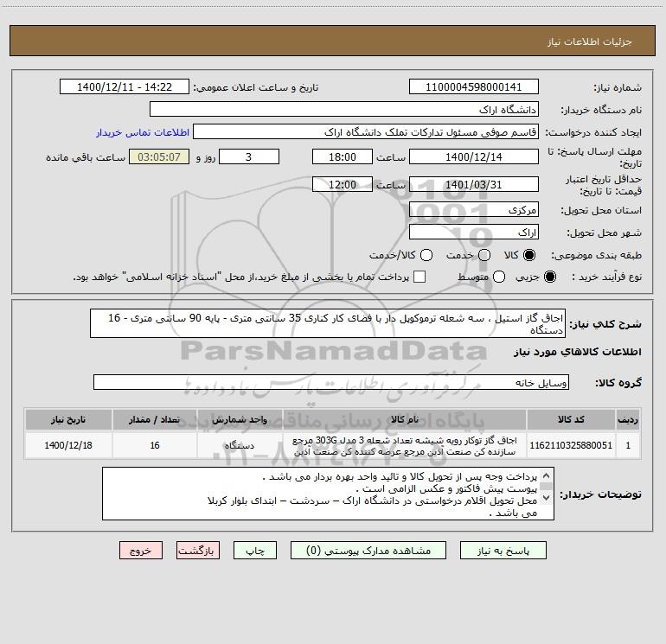Open the اطلاعات تماس خریدار link
The width and height of the screenshot is (666, 644).
[143, 132]
